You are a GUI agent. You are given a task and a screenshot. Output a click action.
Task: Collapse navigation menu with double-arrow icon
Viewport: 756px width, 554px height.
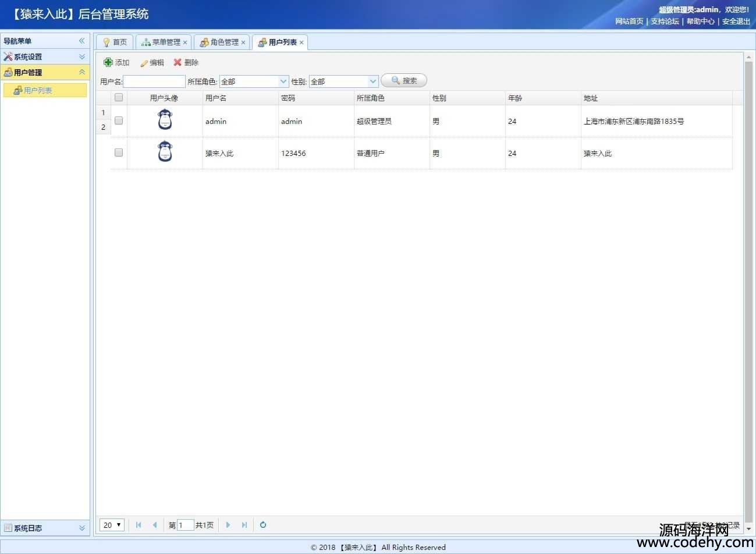(x=81, y=41)
